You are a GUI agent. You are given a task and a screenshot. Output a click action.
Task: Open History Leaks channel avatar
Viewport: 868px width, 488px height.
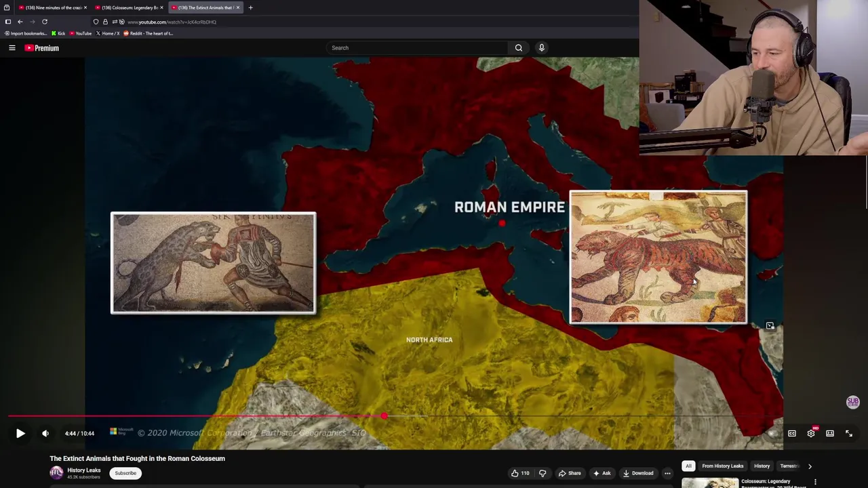coord(56,473)
